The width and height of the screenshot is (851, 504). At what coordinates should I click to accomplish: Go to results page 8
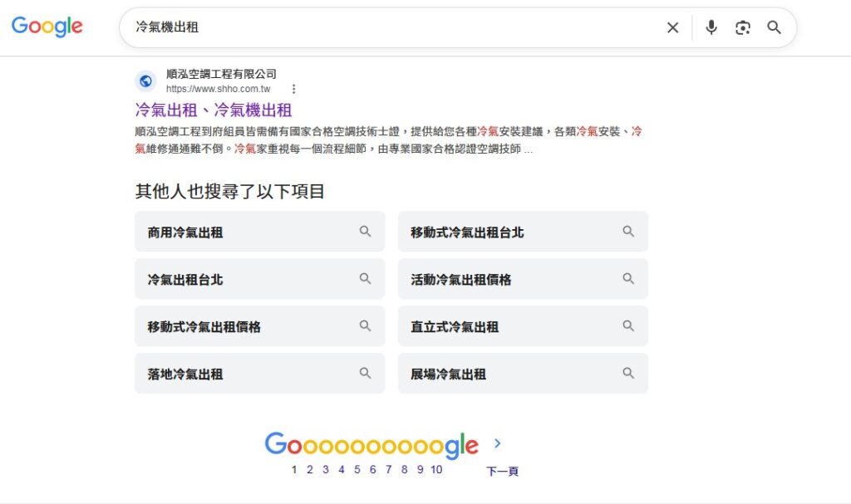(x=405, y=470)
